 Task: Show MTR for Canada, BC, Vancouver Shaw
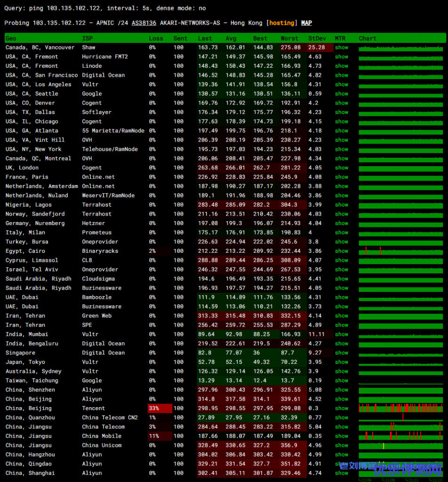341,48
